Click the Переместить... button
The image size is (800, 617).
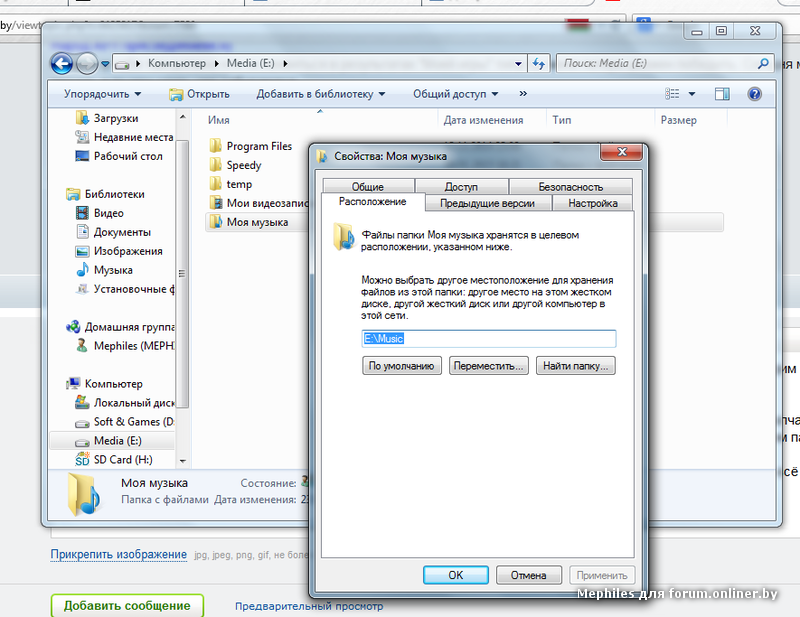488,366
